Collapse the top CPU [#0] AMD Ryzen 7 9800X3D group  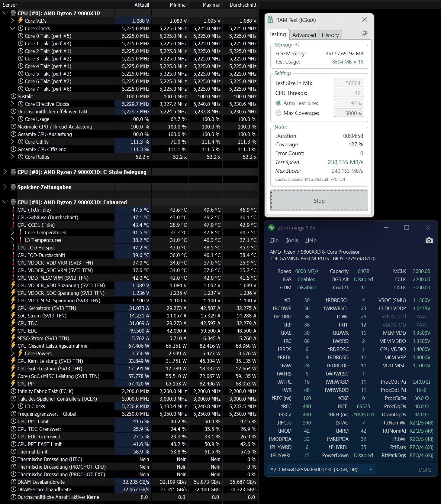5,13
